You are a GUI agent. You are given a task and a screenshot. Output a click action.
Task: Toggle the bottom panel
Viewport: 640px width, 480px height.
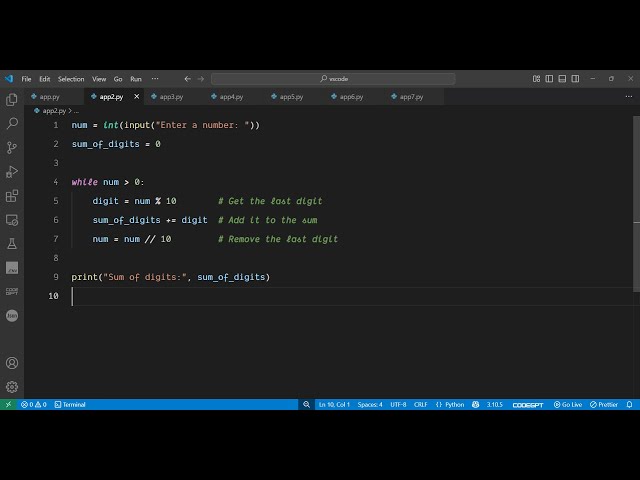(562, 79)
